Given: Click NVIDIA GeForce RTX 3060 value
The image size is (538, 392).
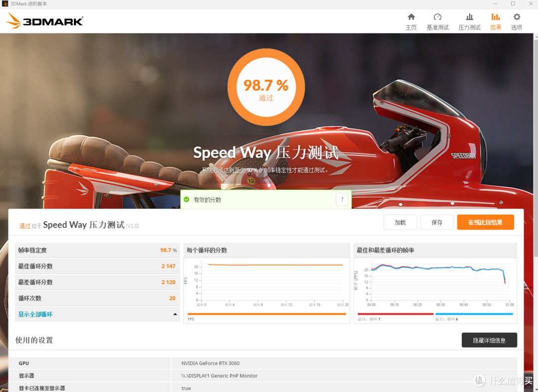Looking at the screenshot, I should point(210,363).
